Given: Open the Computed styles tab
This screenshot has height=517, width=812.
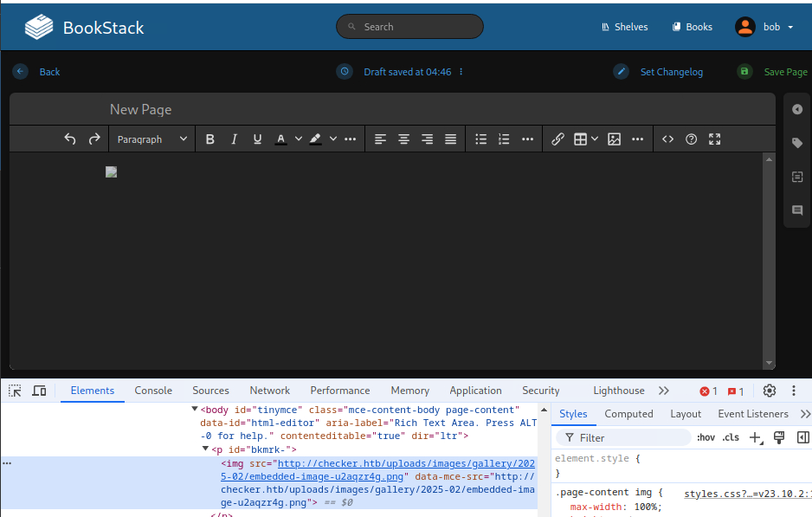Looking at the screenshot, I should [x=628, y=414].
